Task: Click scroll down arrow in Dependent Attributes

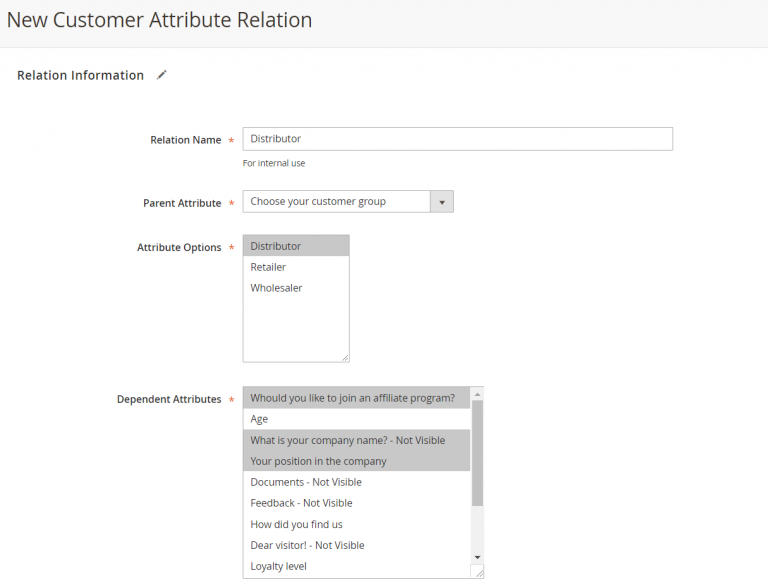Action: tap(477, 557)
